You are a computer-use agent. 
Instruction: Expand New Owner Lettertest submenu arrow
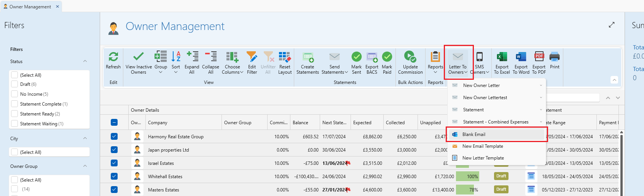pyautogui.click(x=541, y=98)
